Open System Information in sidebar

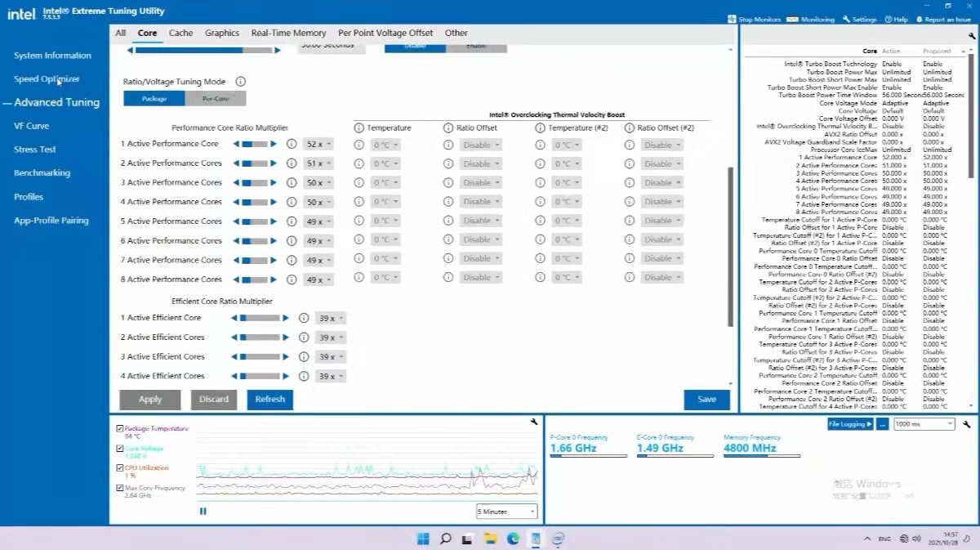coord(52,56)
